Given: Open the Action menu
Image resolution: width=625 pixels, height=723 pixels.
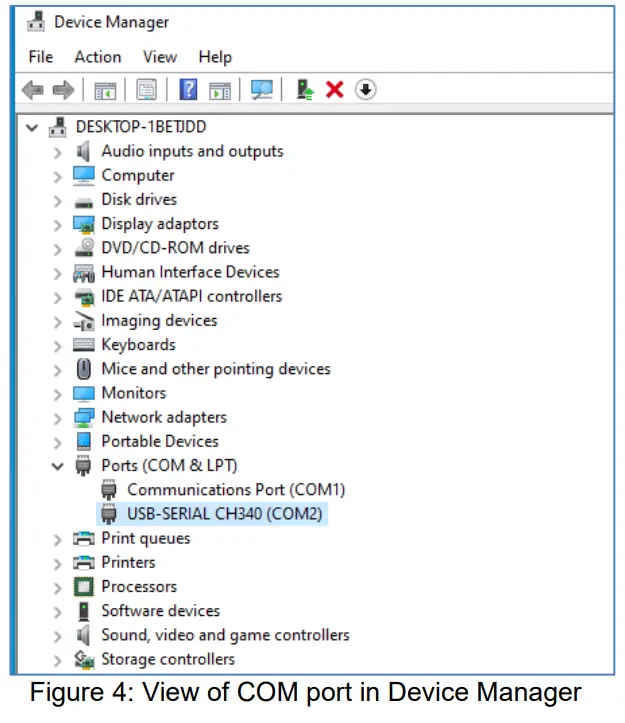Looking at the screenshot, I should point(98,57).
